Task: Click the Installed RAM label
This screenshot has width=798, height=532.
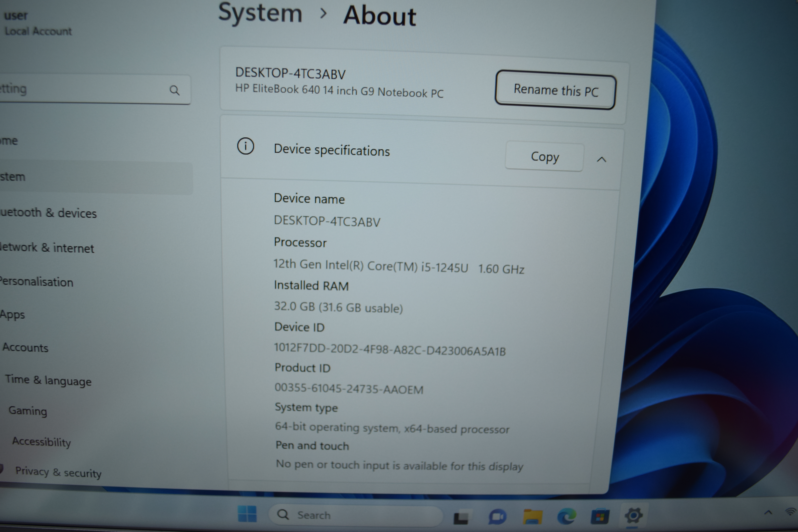Action: click(x=311, y=286)
